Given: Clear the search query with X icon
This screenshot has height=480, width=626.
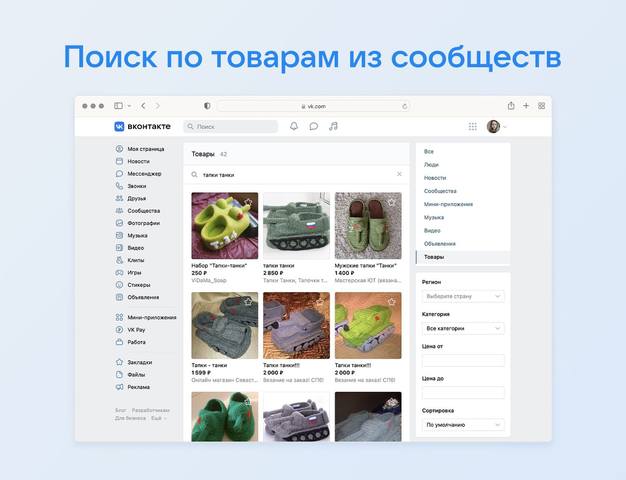Looking at the screenshot, I should [x=399, y=174].
